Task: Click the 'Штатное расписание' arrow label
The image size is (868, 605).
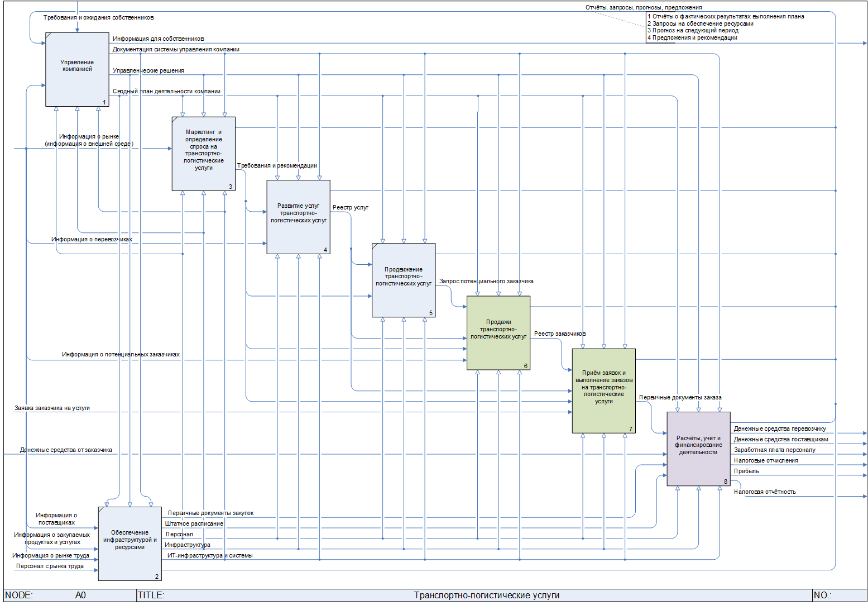Action: (x=194, y=524)
